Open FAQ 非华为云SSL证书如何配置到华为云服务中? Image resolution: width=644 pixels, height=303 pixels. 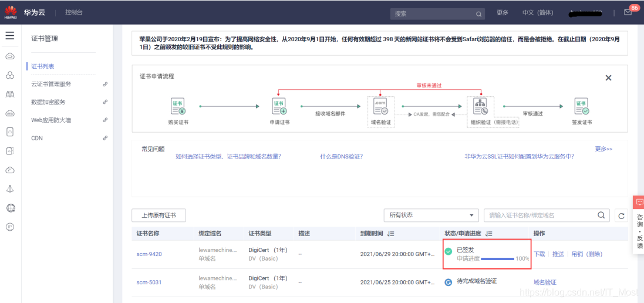pyautogui.click(x=519, y=156)
